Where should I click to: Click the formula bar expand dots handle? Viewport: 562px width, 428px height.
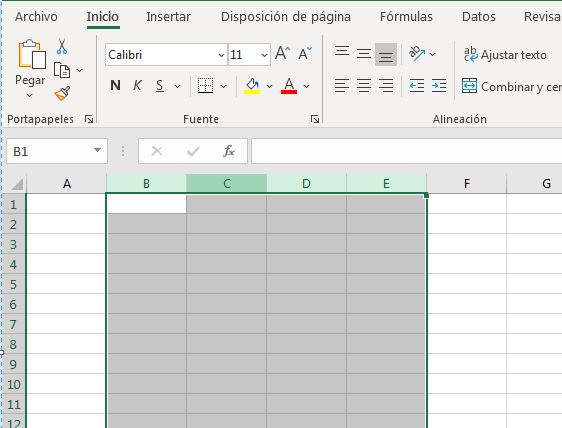tap(123, 151)
